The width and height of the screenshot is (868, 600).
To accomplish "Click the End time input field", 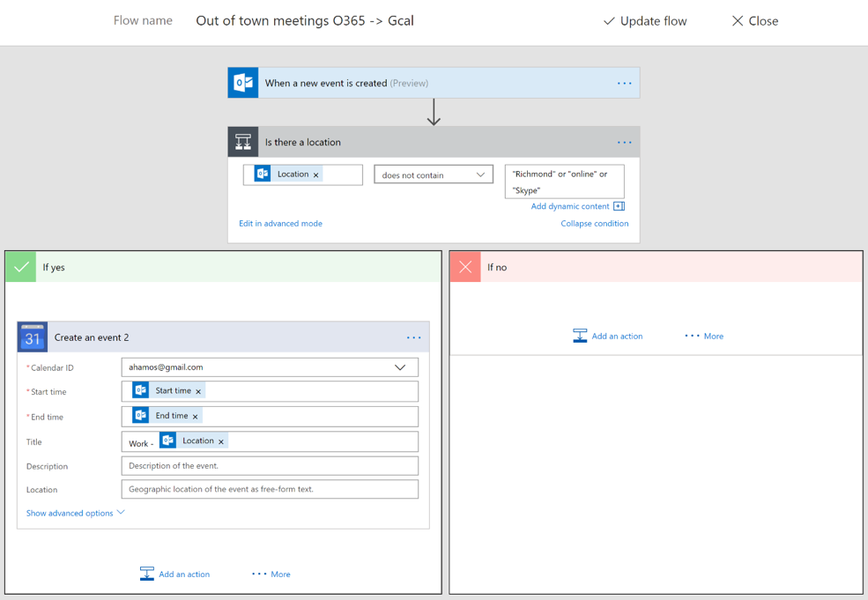I will (270, 416).
